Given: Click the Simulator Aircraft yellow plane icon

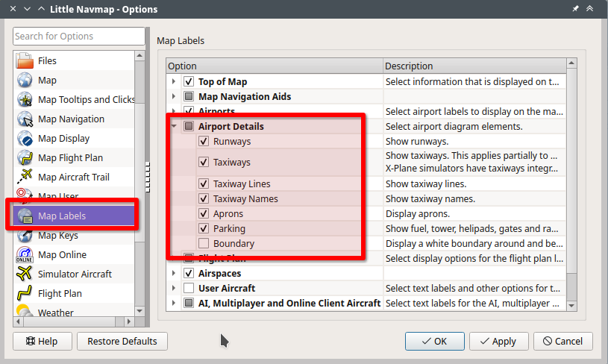Looking at the screenshot, I should 25,274.
